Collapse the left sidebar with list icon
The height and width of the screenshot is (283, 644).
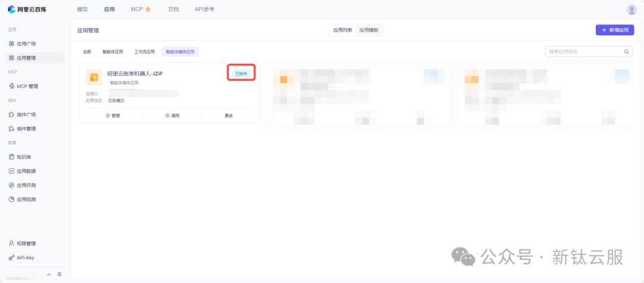(60, 275)
